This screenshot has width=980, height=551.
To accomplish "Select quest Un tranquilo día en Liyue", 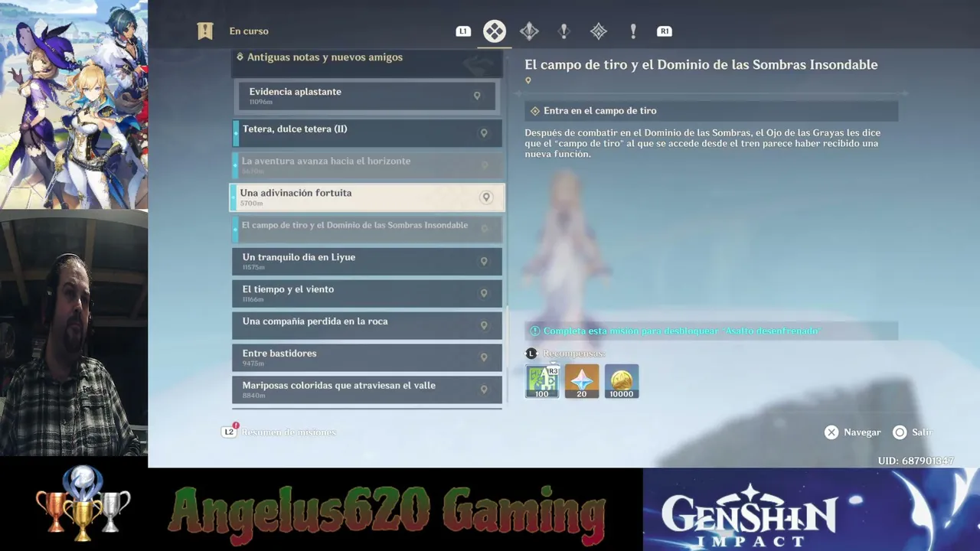I will (x=367, y=262).
